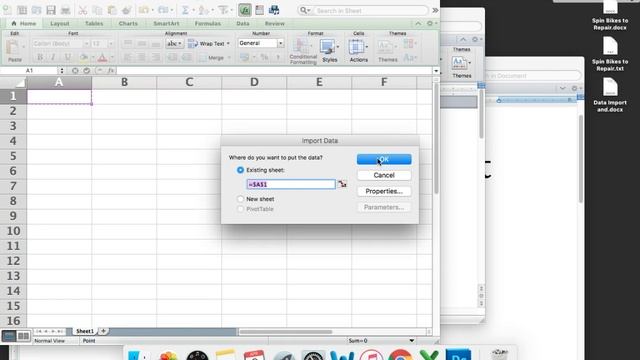This screenshot has height=360, width=640.
Task: Switch to Page Layout view button
Action: [23, 336]
